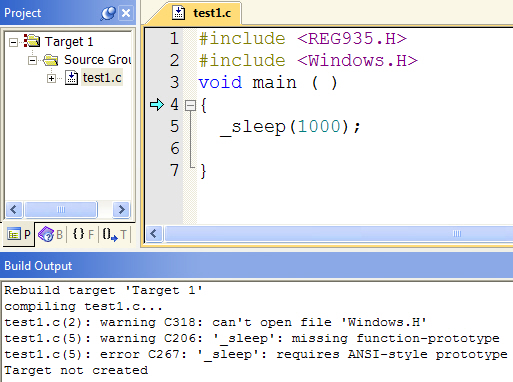Collapse the code fold at line 4
This screenshot has height=382, width=513.
190,106
